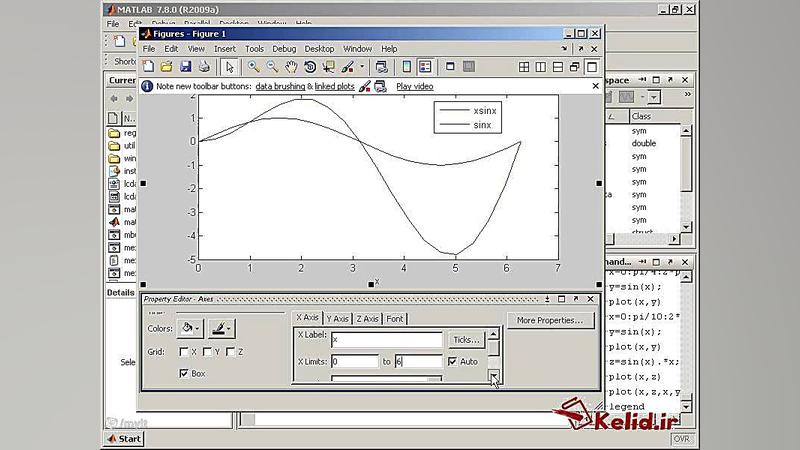
Task: Click the X Label input field
Action: click(387, 340)
